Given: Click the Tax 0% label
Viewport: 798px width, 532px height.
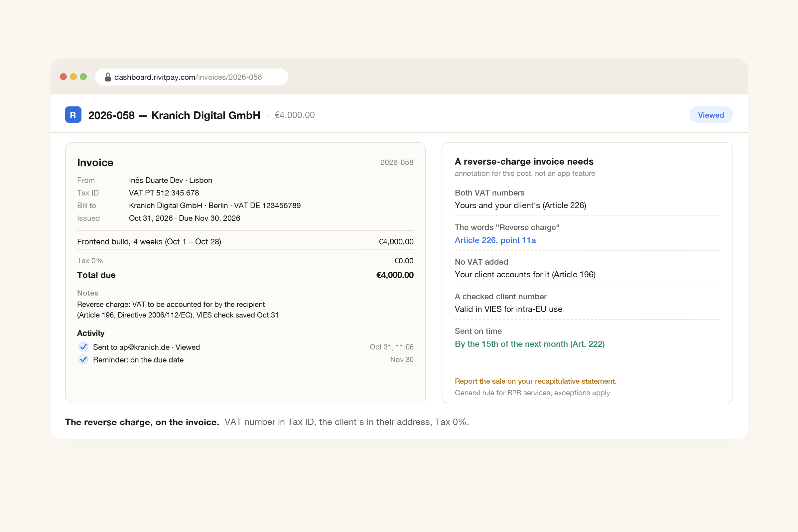Looking at the screenshot, I should click(90, 261).
